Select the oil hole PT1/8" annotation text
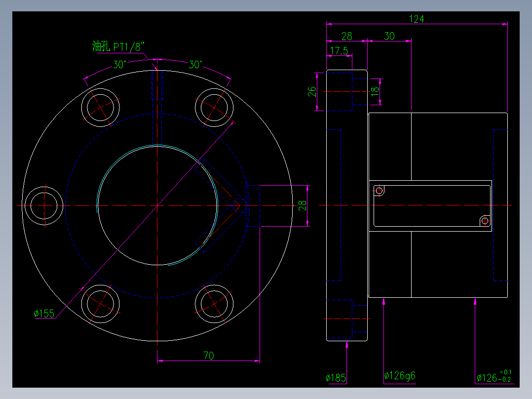Image resolution: width=532 pixels, height=399 pixels. click(x=118, y=46)
